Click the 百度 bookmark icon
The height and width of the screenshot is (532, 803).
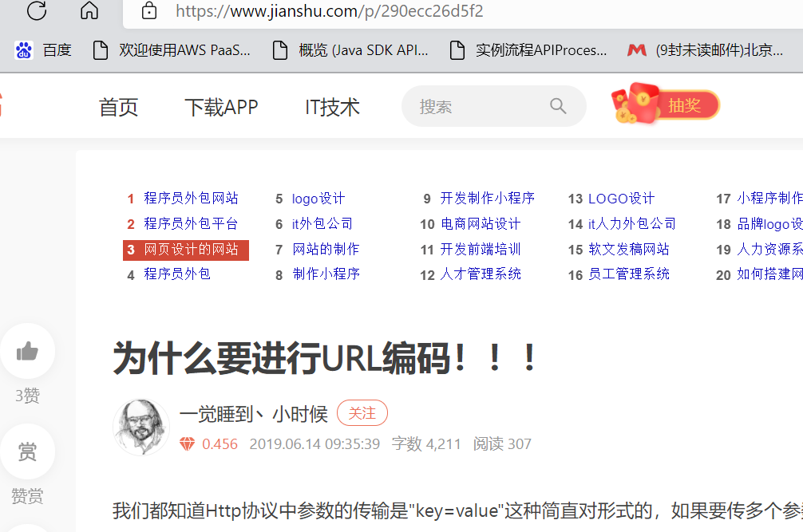coord(25,49)
